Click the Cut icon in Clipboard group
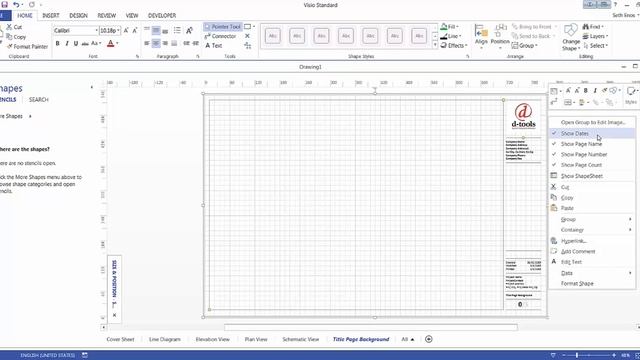 tap(9, 27)
